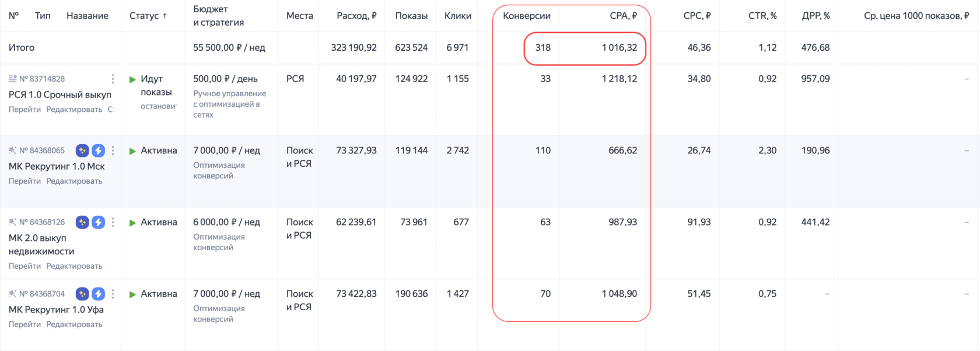The width and height of the screenshot is (980, 351).
Task: Open the 6 000,00 ₽ / нед budget settings
Action: (226, 222)
